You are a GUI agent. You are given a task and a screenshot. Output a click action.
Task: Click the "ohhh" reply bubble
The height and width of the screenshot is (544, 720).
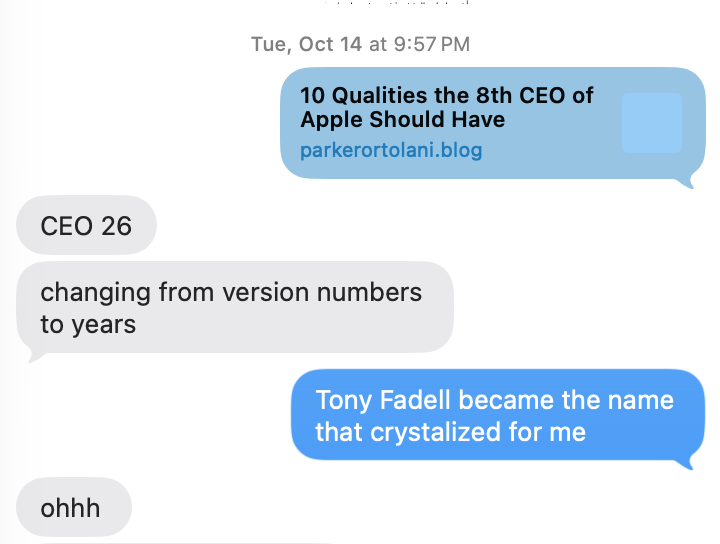coord(71,508)
